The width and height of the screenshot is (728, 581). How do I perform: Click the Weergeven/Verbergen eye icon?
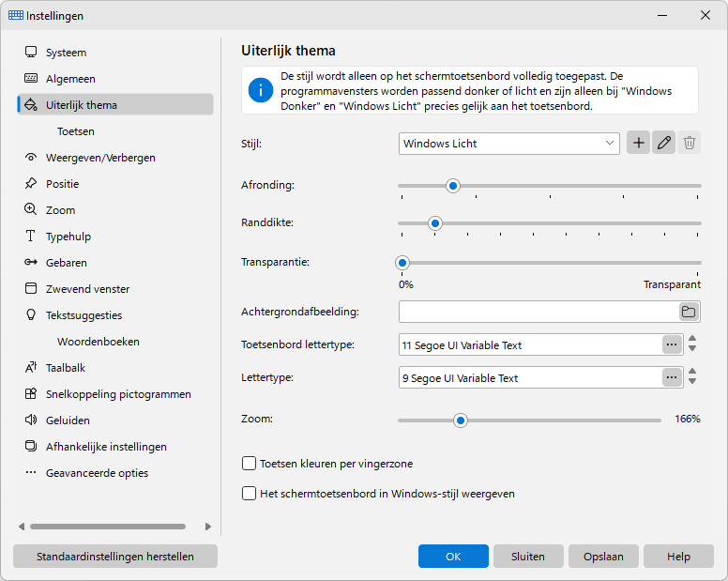click(31, 157)
